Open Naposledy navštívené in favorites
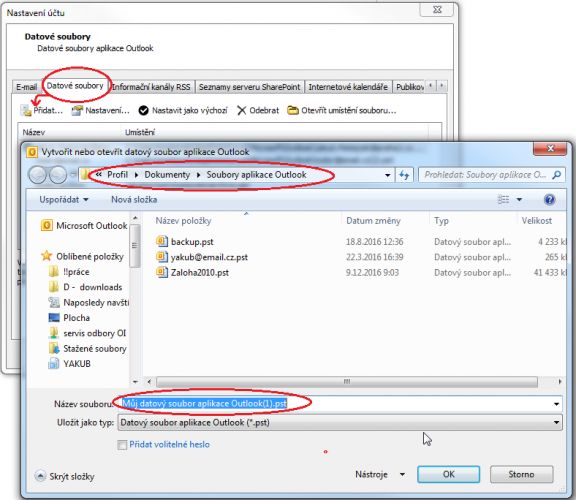 89,302
